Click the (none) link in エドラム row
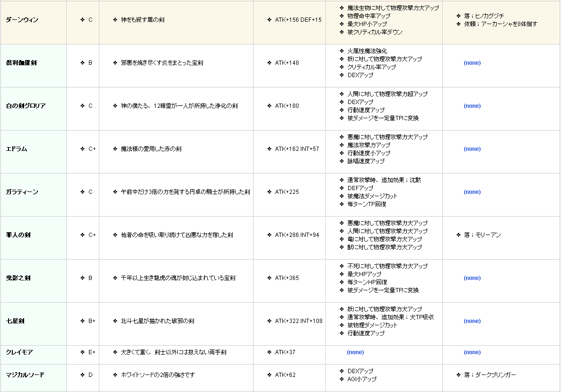 click(x=472, y=149)
